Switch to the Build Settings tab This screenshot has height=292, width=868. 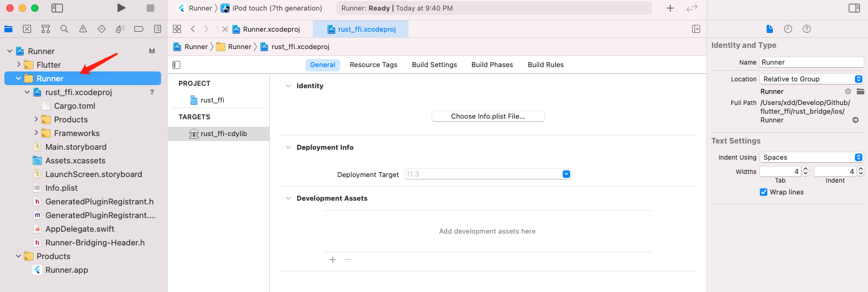point(434,65)
